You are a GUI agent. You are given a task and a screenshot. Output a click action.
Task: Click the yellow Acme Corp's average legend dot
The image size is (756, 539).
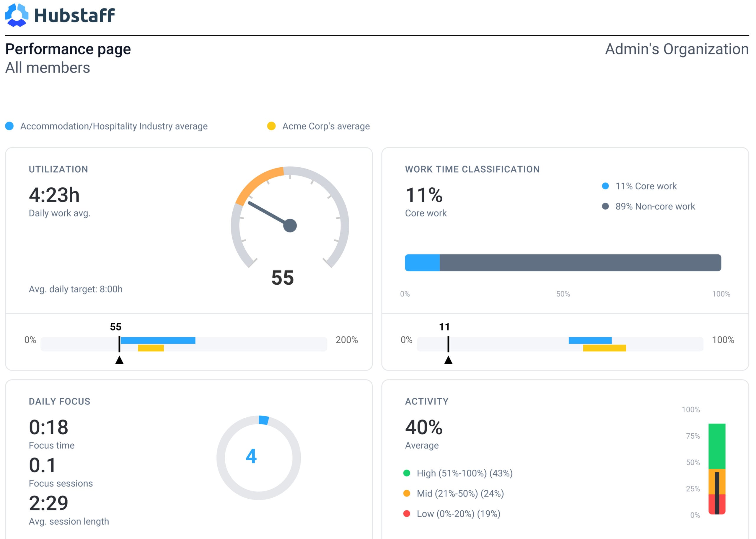point(271,126)
